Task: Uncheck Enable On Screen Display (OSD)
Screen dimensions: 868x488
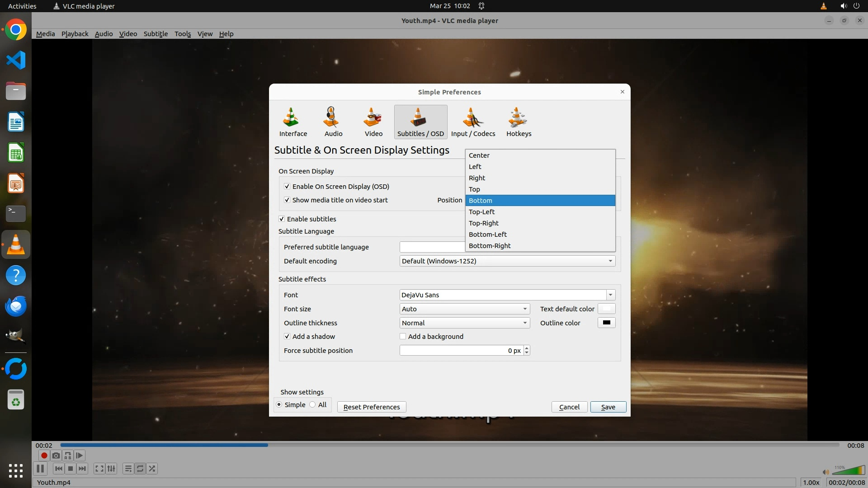Action: pos(287,186)
